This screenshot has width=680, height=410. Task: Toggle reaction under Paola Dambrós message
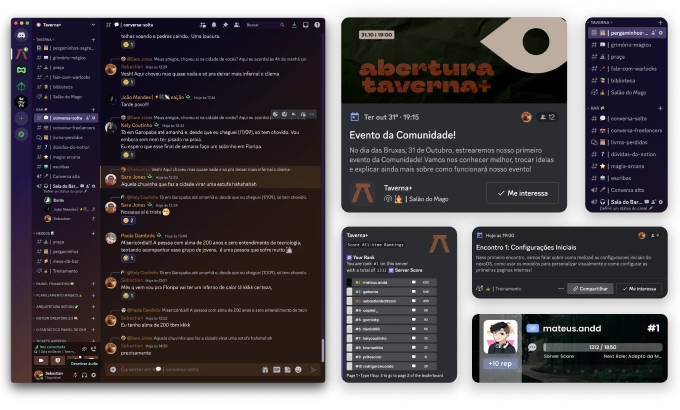[x=128, y=258]
